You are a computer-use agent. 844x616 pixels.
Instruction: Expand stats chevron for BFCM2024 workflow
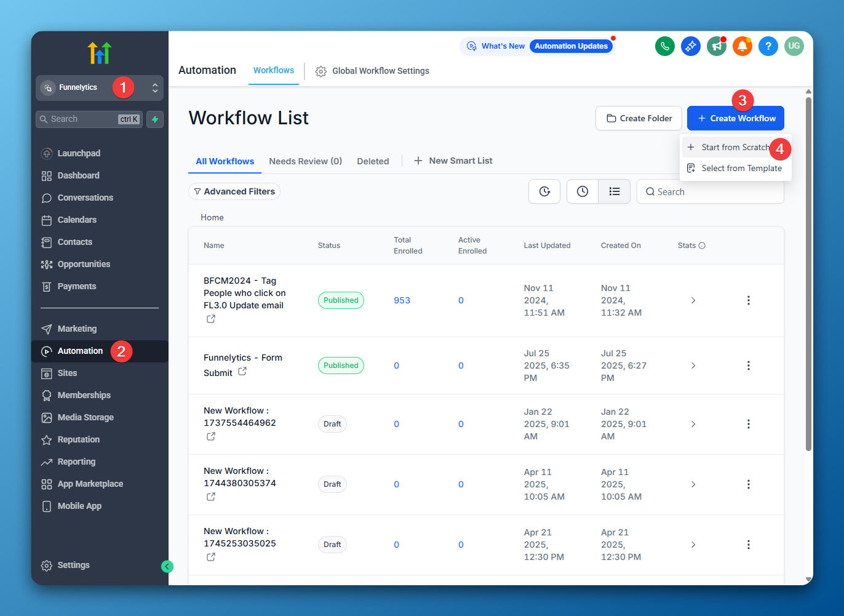[693, 300]
